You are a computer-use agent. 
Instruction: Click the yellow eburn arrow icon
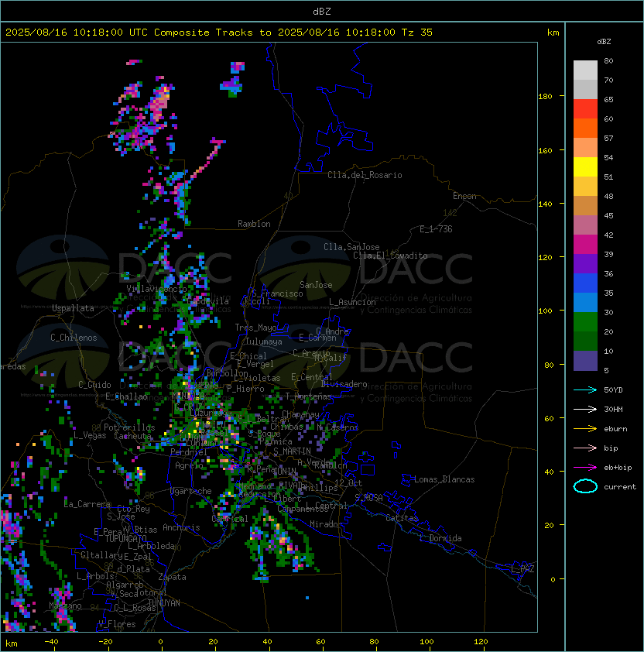pyautogui.click(x=585, y=429)
